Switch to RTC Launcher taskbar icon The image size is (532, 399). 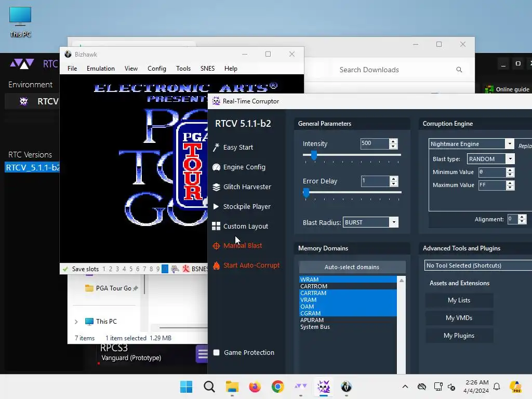coord(301,386)
